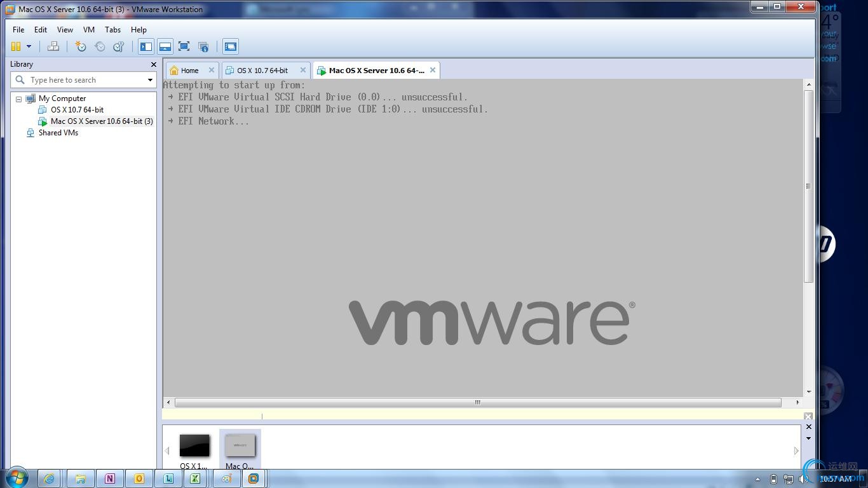Screen dimensions: 868x488
Task: Close the Library panel
Action: pos(153,64)
